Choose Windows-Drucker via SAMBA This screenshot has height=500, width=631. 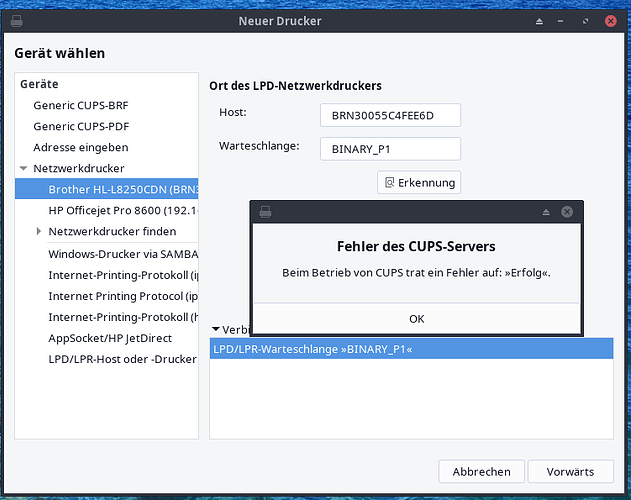click(x=123, y=254)
